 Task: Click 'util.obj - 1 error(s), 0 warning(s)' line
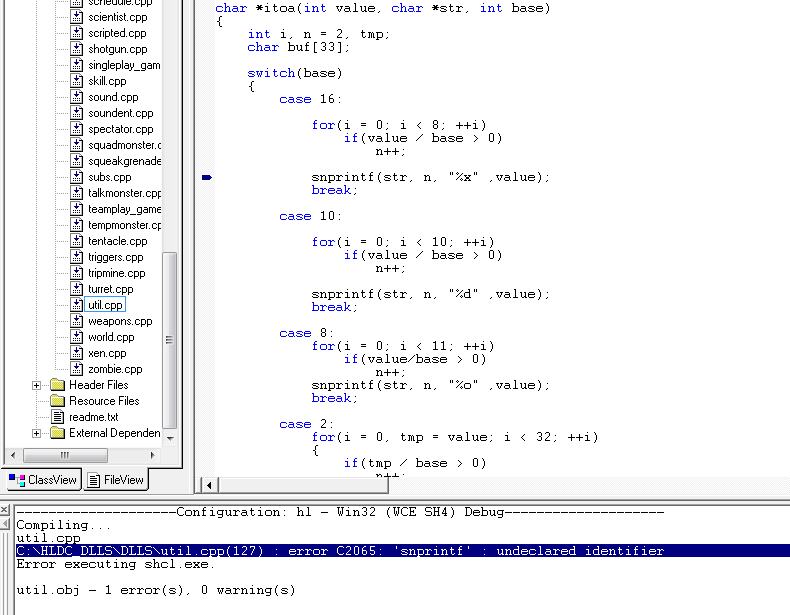pyautogui.click(x=156, y=590)
